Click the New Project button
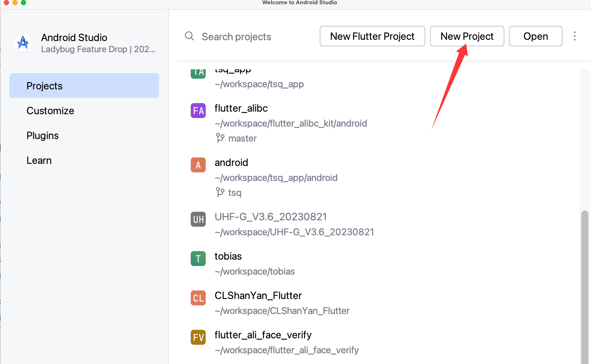The height and width of the screenshot is (364, 591). point(467,36)
